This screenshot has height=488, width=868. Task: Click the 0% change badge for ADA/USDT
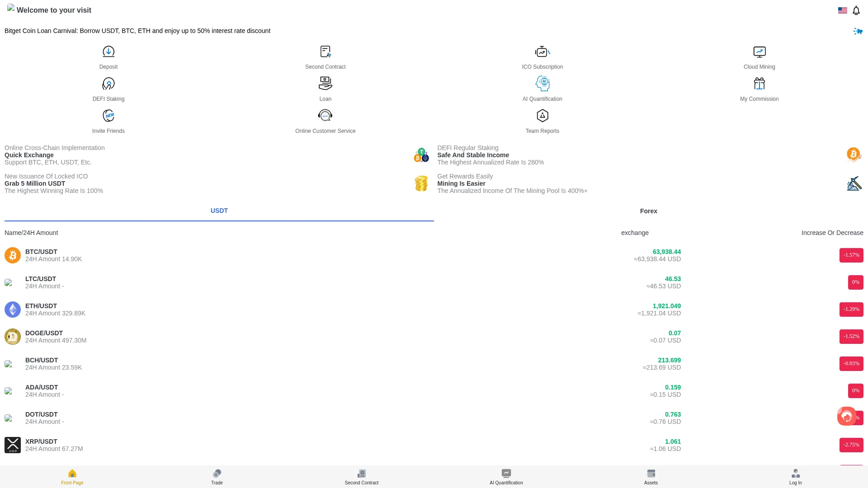point(856,391)
